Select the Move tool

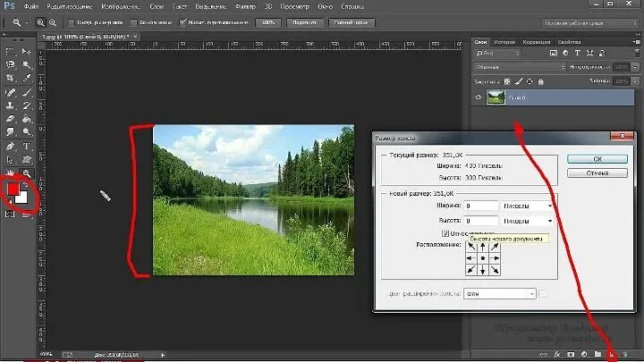(x=27, y=52)
